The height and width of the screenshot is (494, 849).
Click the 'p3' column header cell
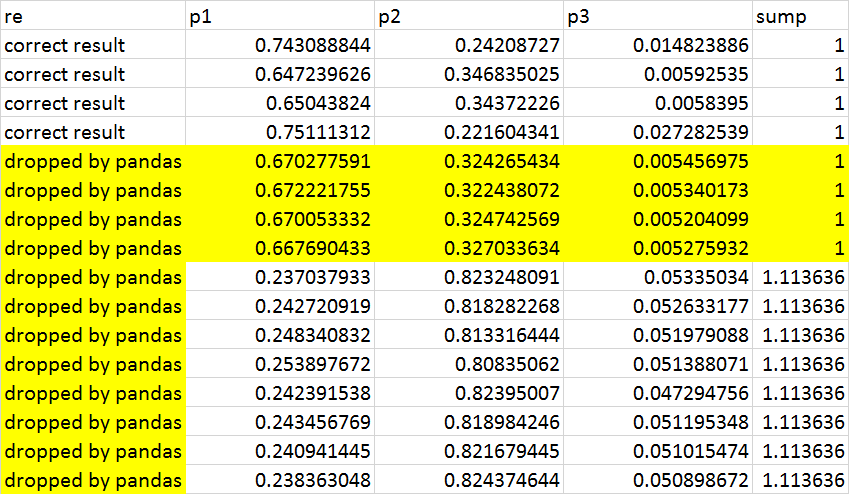pyautogui.click(x=657, y=17)
